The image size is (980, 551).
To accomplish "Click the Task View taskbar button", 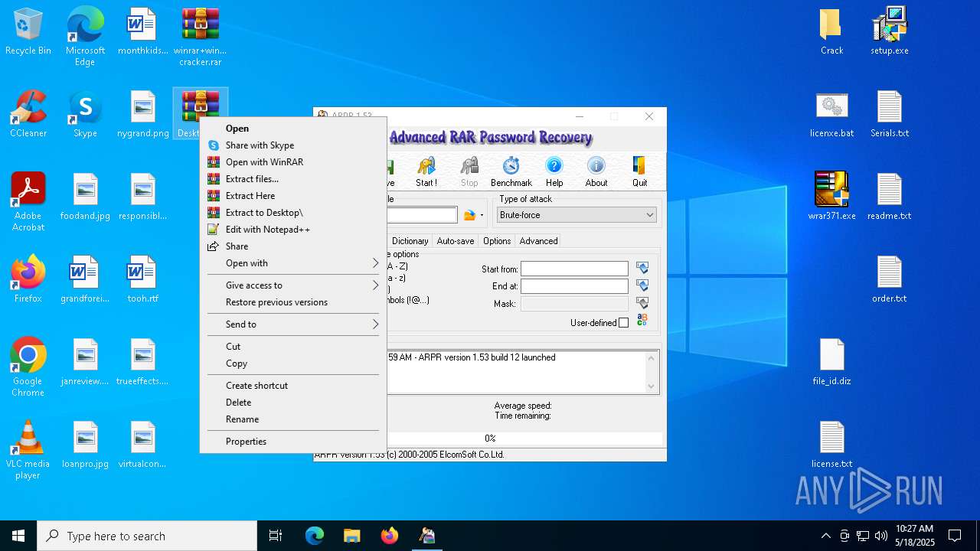I will [x=276, y=536].
